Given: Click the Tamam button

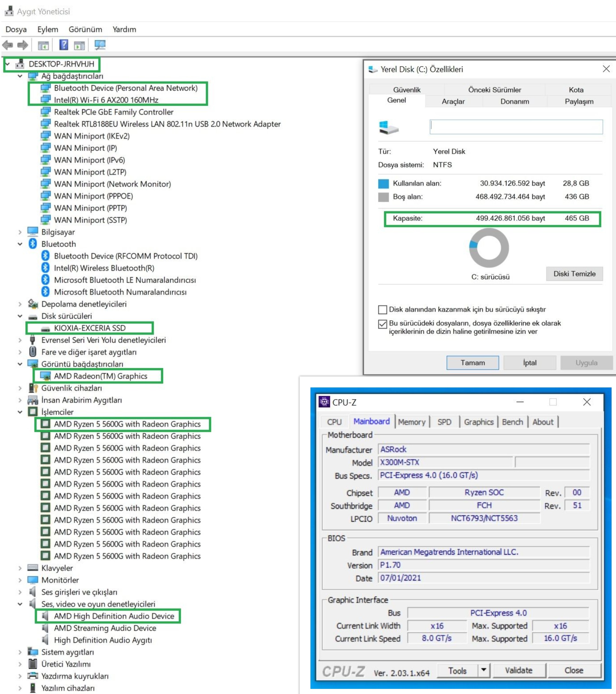Looking at the screenshot, I should coord(472,363).
